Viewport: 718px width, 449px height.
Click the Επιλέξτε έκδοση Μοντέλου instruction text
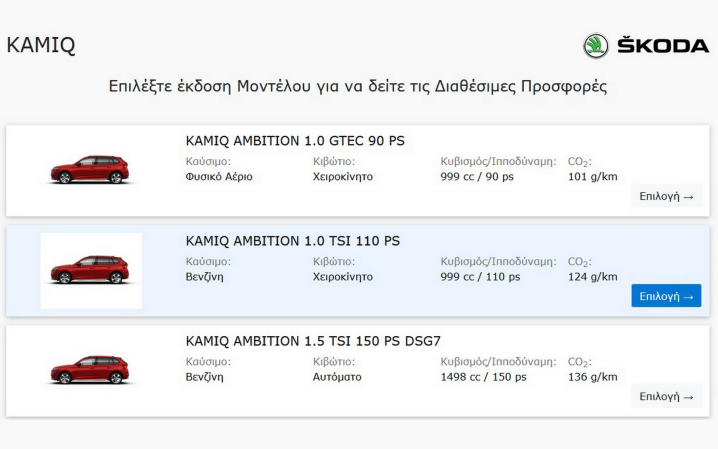358,86
